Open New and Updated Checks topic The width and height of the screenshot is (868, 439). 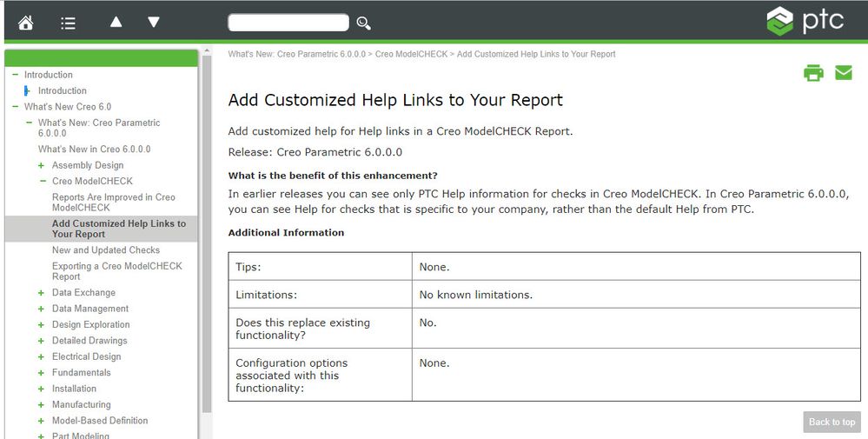pos(106,250)
